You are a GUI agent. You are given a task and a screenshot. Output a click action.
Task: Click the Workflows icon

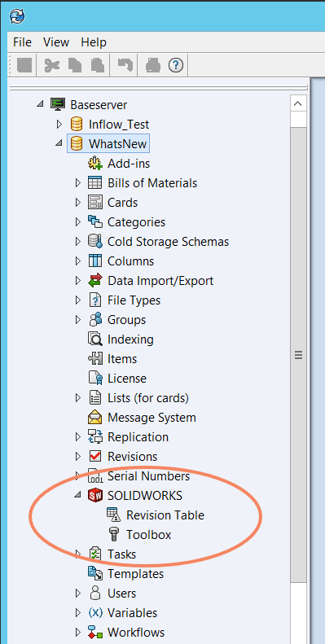pyautogui.click(x=95, y=633)
